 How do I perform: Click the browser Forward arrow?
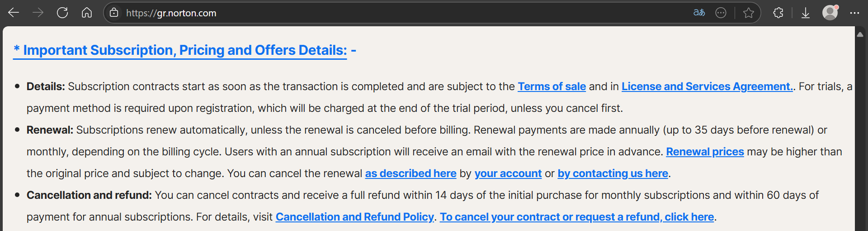tap(38, 13)
